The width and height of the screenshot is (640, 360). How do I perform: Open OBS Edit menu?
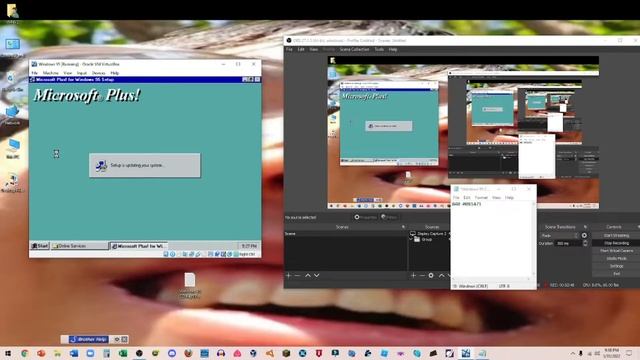pyautogui.click(x=301, y=49)
